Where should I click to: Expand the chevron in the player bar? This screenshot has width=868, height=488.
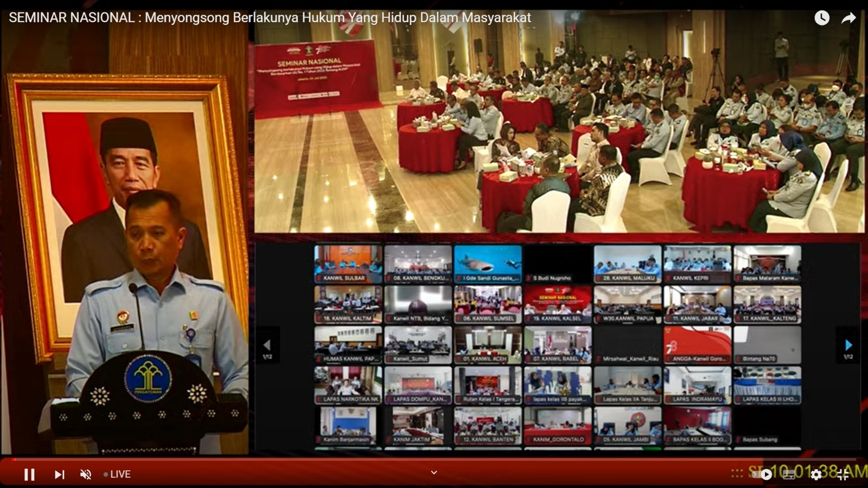pyautogui.click(x=434, y=472)
